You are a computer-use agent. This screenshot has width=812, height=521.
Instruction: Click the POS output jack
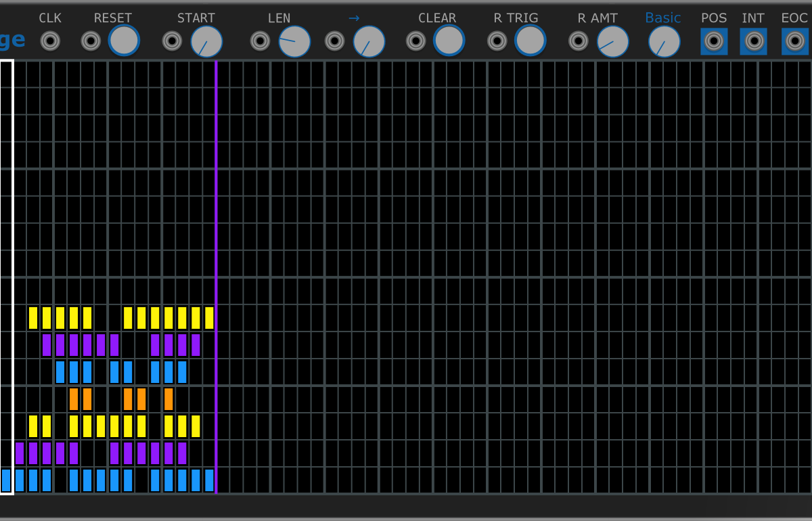pyautogui.click(x=713, y=41)
